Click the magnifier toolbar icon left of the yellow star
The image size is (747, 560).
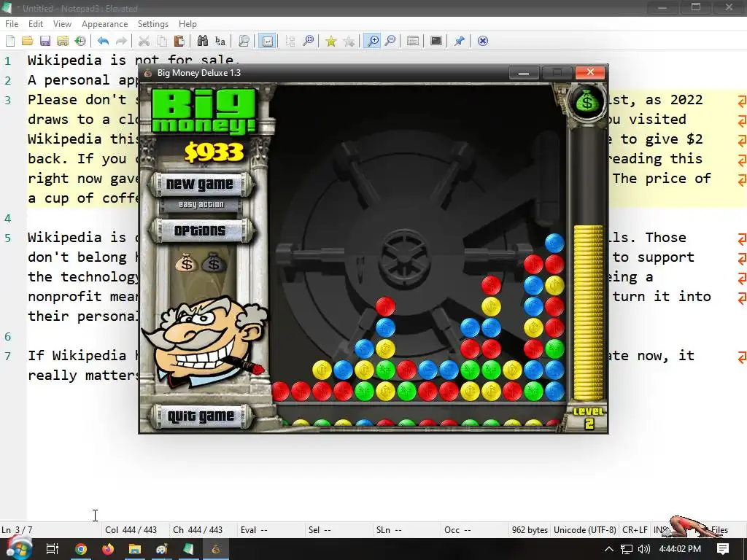click(309, 41)
